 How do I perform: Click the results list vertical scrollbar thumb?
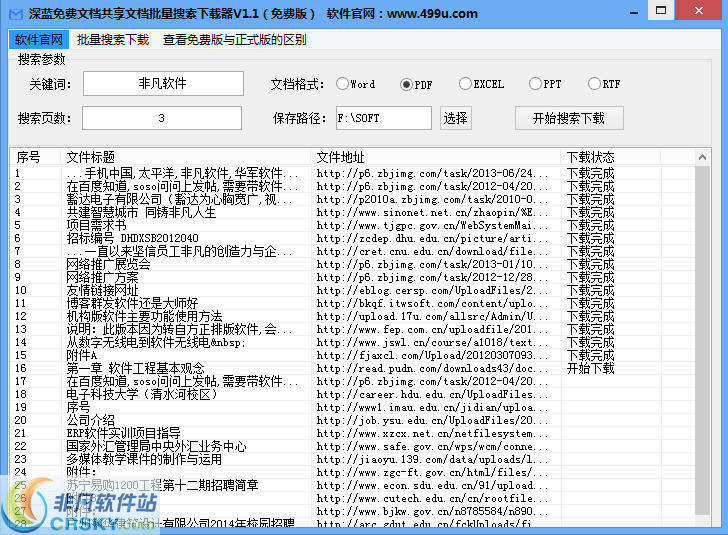pyautogui.click(x=702, y=339)
